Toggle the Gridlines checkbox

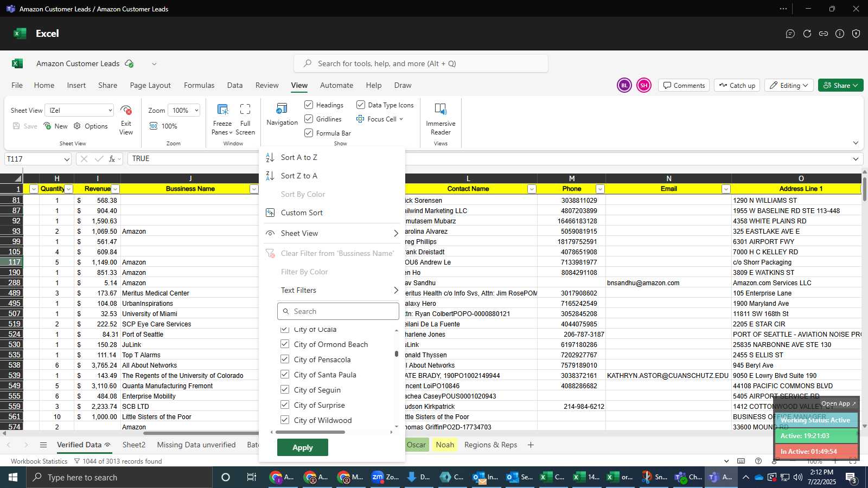point(309,119)
